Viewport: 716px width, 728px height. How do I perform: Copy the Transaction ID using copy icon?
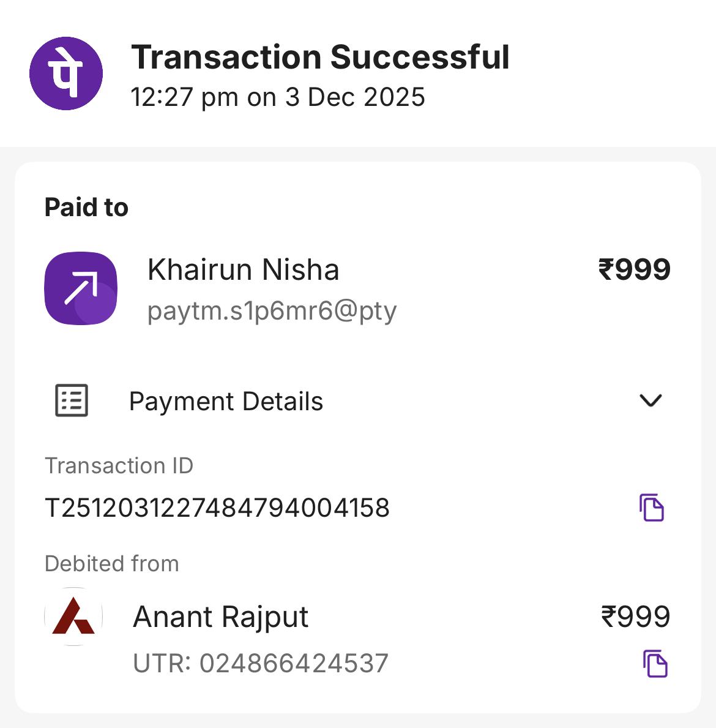[x=652, y=507]
